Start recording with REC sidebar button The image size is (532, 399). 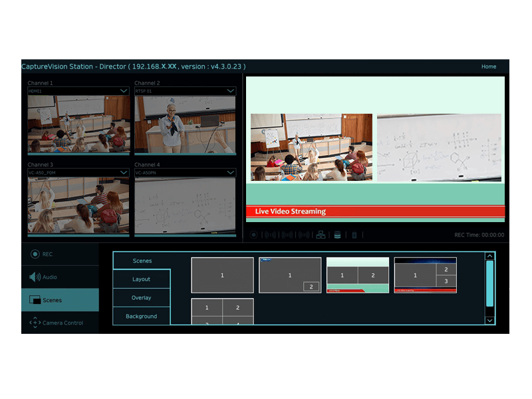tap(60, 254)
